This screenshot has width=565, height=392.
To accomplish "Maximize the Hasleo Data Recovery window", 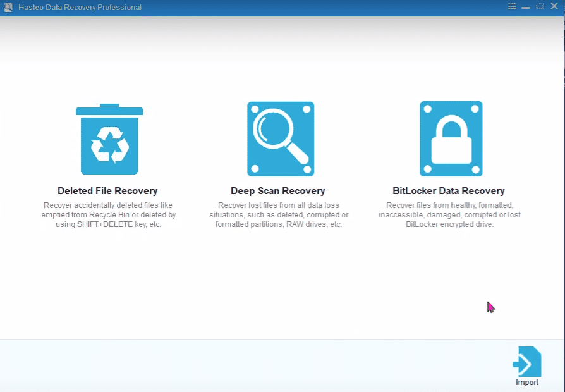I will click(540, 6).
